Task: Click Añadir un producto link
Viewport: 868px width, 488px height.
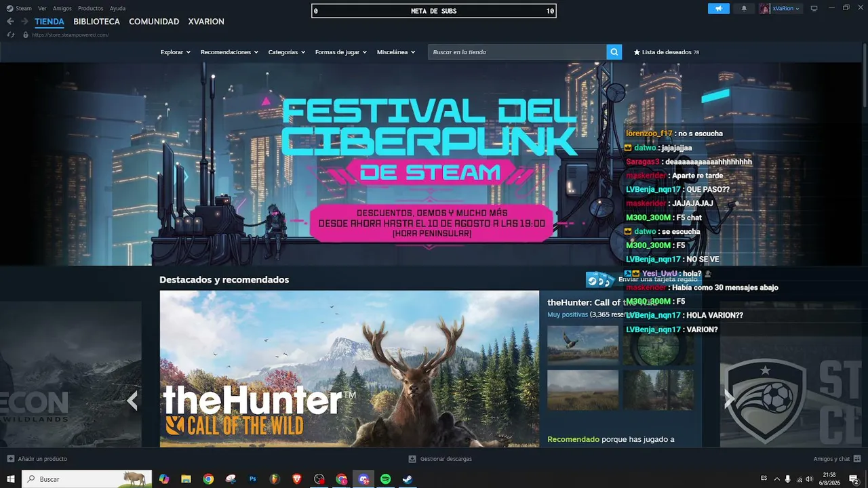Action: (x=42, y=459)
